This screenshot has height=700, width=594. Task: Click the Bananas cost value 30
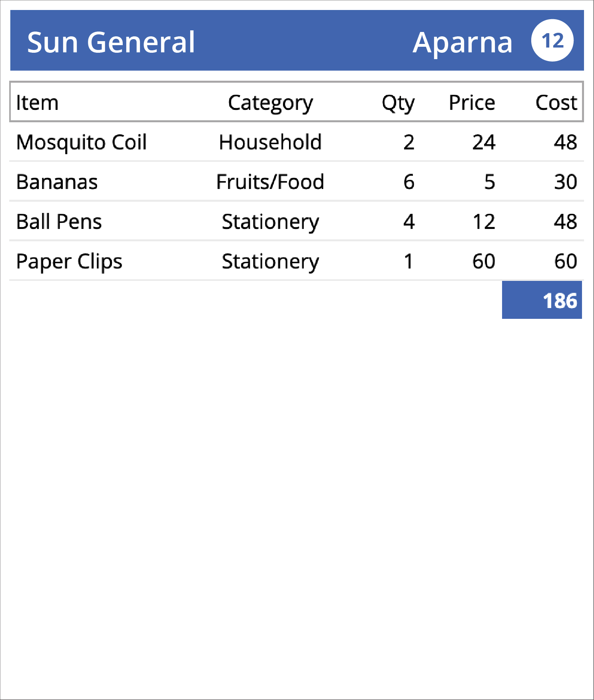565,182
